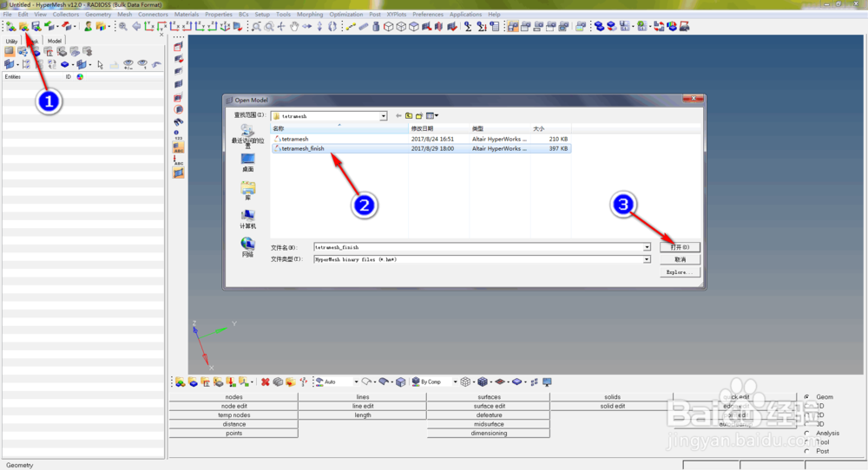
Task: Select the Post radio button
Action: 806,451
